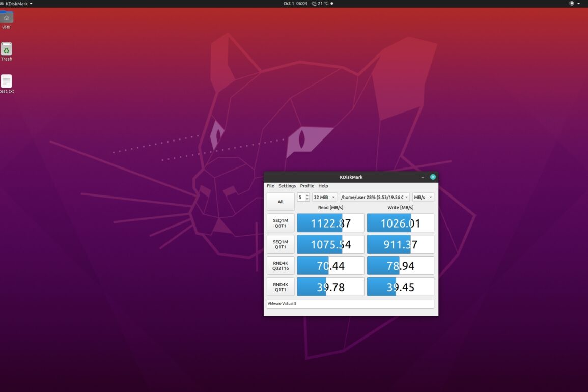The width and height of the screenshot is (588, 392).
Task: Click the VMware Virtual S text field
Action: point(350,303)
